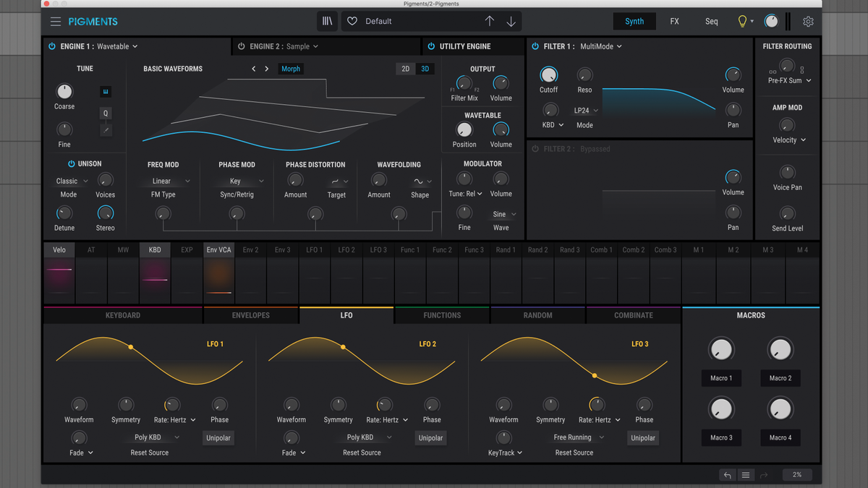Open the LP24 filter mode dropdown

pos(586,111)
